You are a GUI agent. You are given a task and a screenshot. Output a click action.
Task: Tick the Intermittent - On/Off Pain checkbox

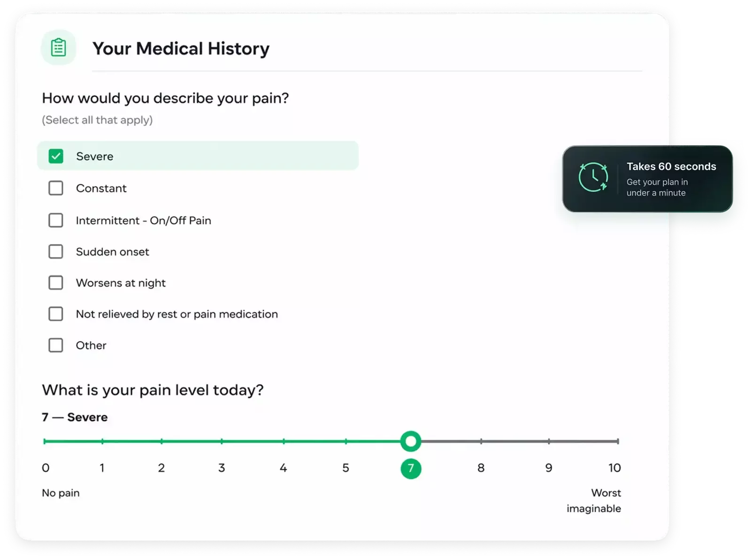pos(56,220)
